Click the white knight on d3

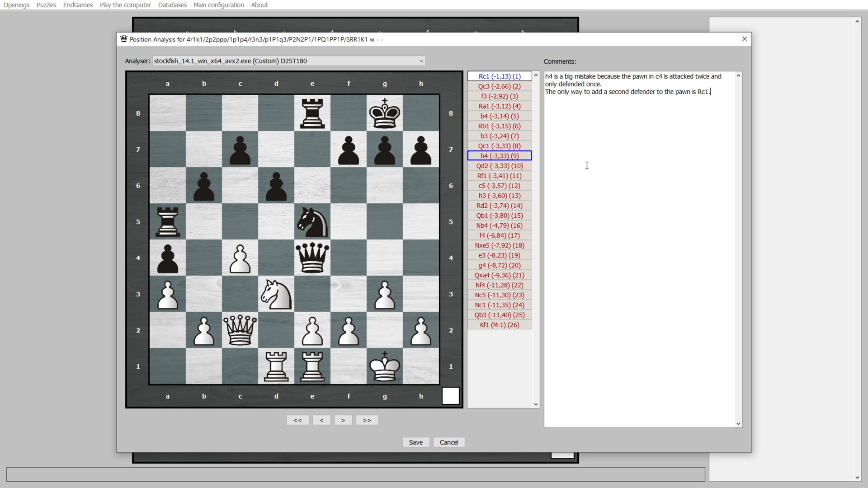tap(276, 294)
